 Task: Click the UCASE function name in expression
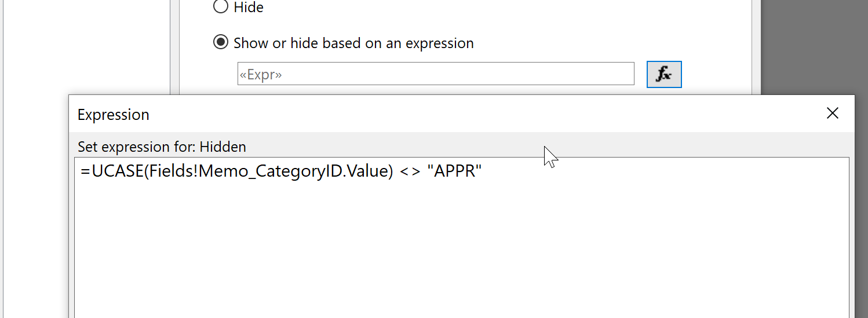tap(115, 171)
